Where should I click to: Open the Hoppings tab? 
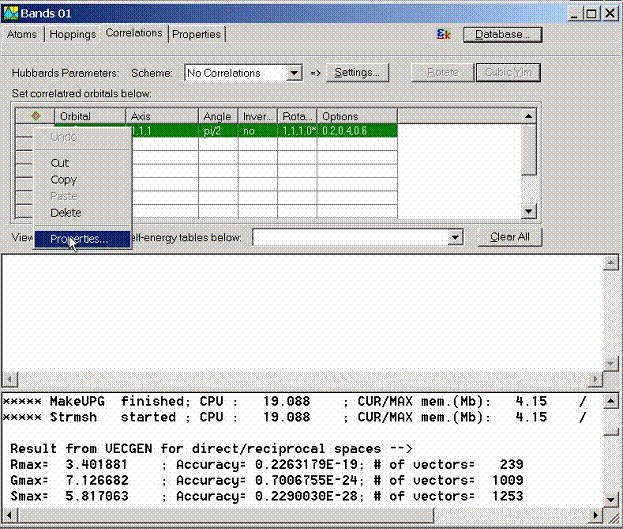coord(74,34)
